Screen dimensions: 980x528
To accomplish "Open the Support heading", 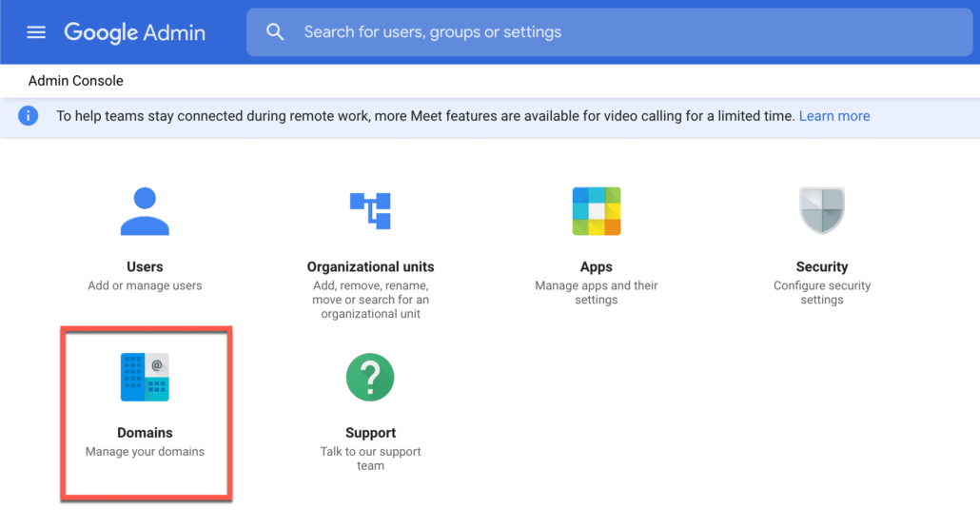I will pyautogui.click(x=371, y=433).
